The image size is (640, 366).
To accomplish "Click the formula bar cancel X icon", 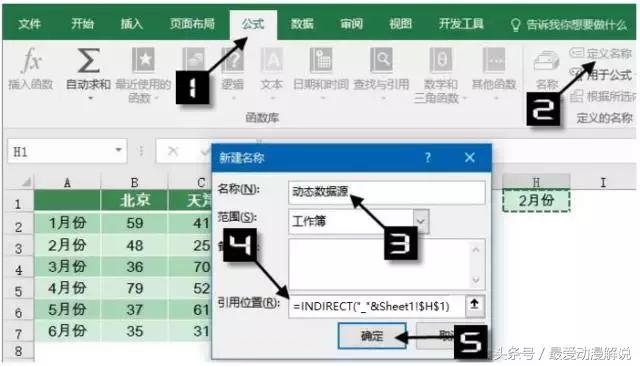I will point(173,151).
